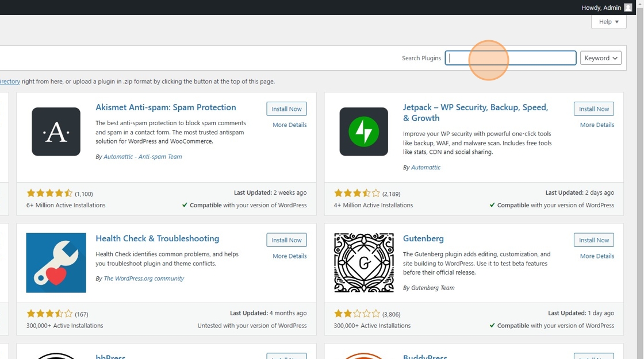
Task: Click Akismet's star rating
Action: [49, 193]
